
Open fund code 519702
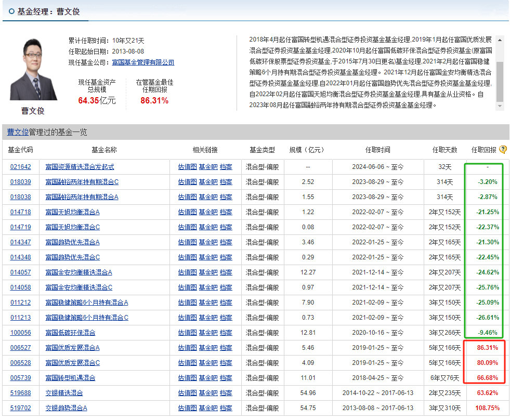[20, 408]
